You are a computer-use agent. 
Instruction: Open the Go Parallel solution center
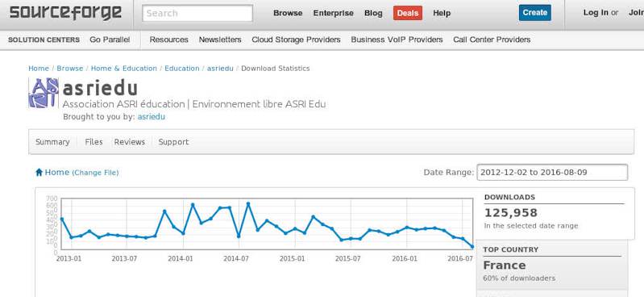coord(110,40)
